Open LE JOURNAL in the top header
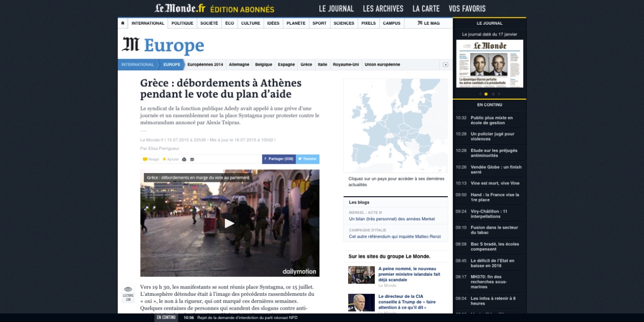This screenshot has height=322, width=644. click(x=336, y=9)
